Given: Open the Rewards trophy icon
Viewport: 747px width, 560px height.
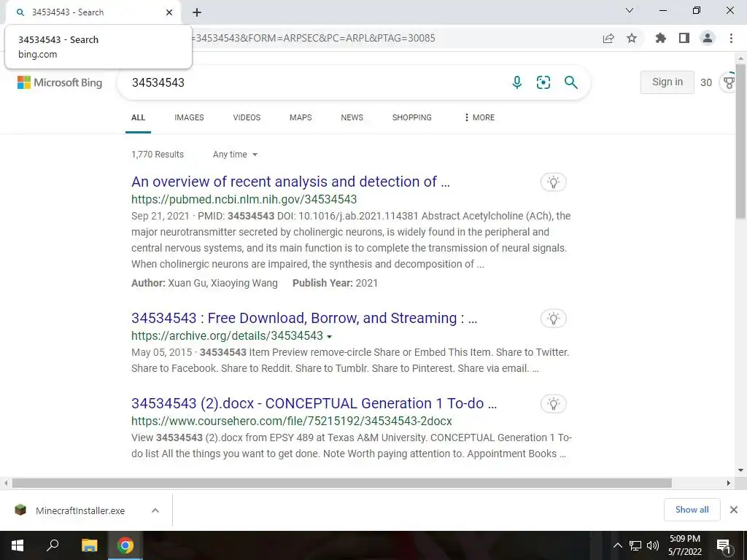Looking at the screenshot, I should coord(729,82).
